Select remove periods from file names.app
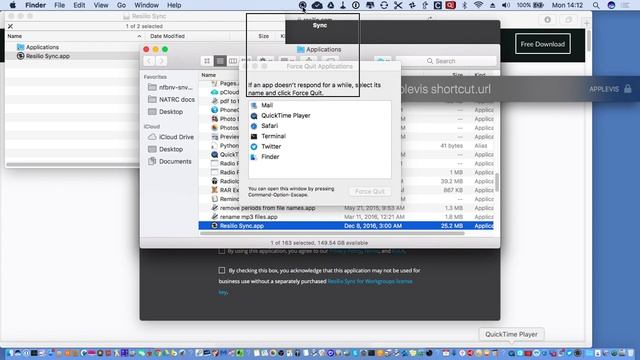 coord(346,208)
